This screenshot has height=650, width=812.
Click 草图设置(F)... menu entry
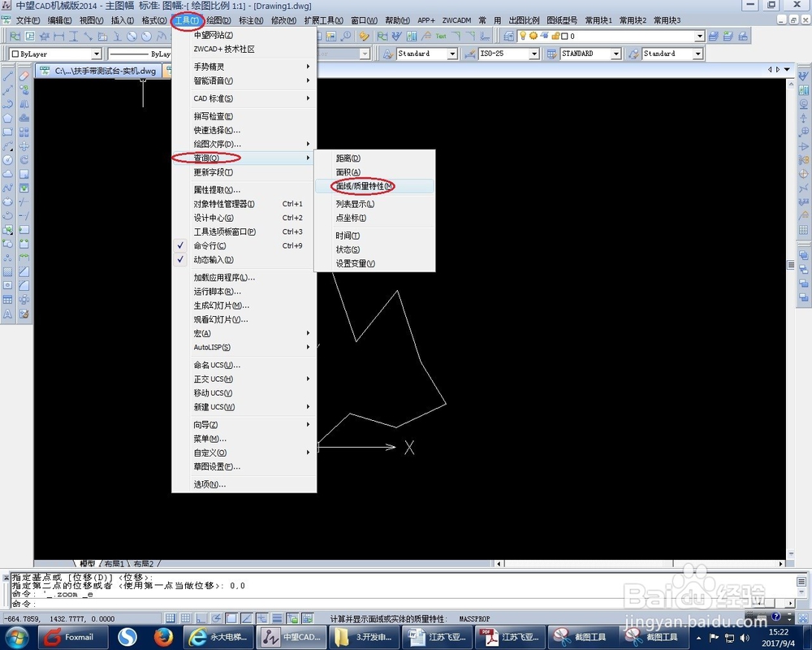[244, 466]
